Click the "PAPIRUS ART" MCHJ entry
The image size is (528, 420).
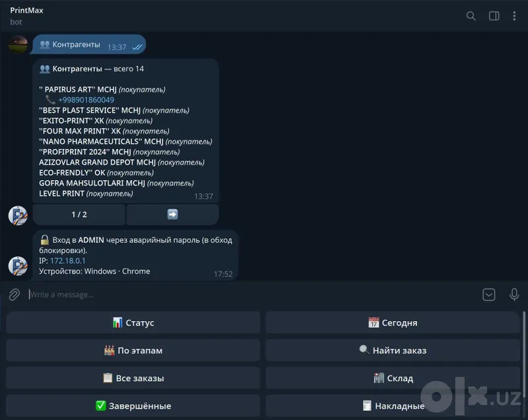(102, 90)
